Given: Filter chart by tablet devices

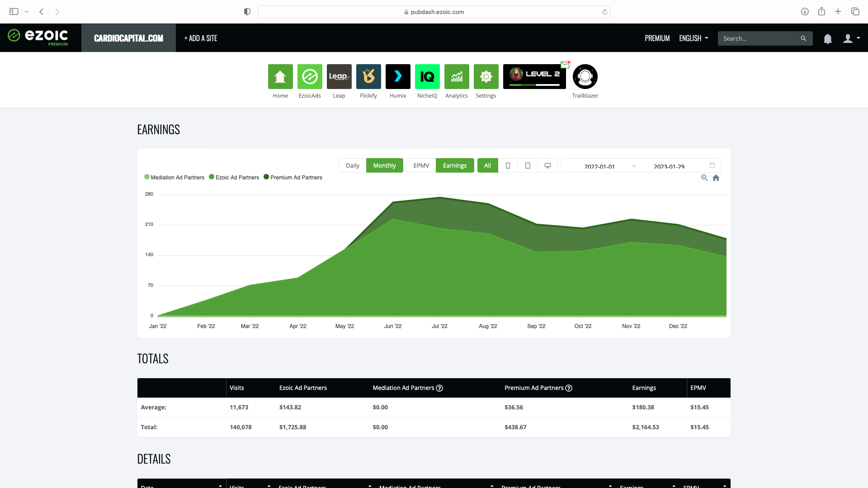Looking at the screenshot, I should click(x=528, y=165).
